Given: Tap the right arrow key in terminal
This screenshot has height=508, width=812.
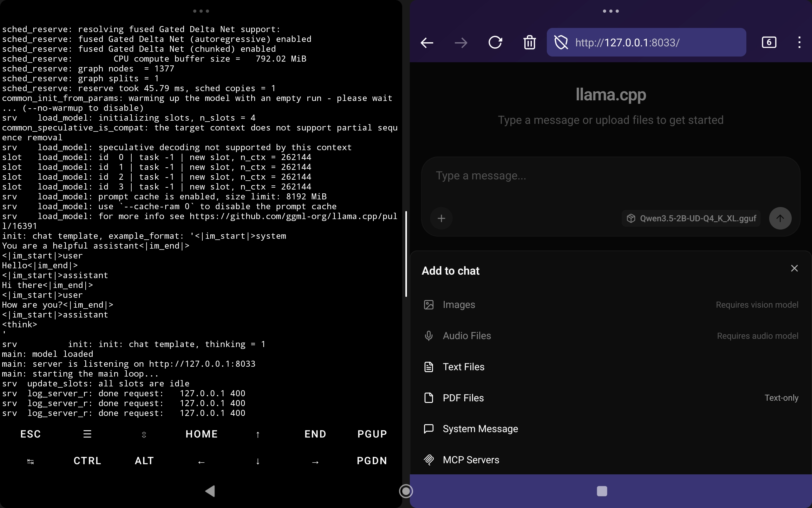Looking at the screenshot, I should point(315,462).
